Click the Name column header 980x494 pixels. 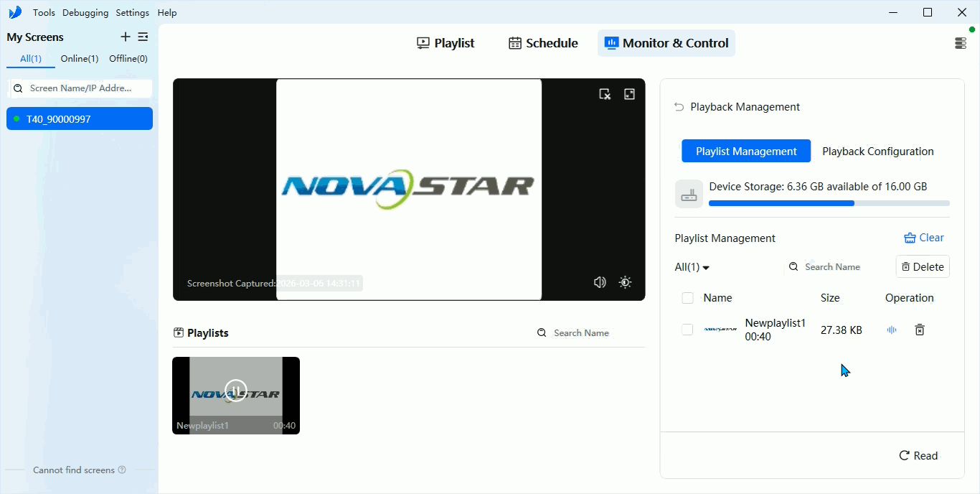coord(717,298)
